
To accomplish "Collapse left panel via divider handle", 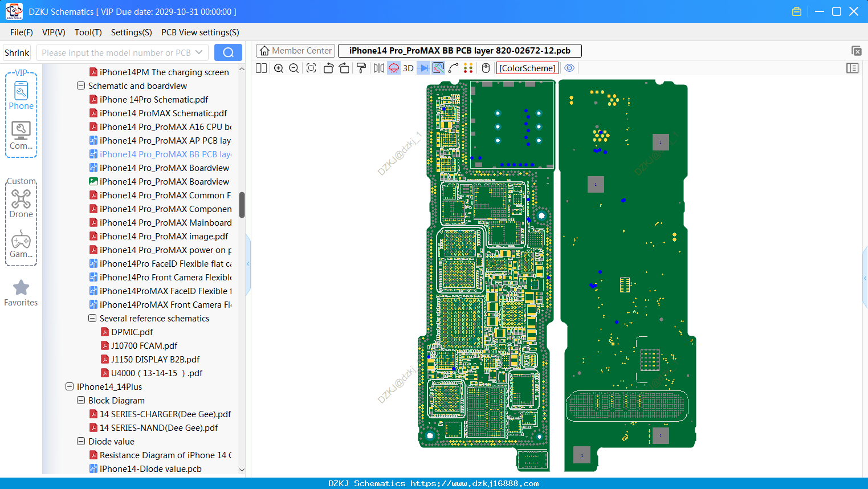I will 248,264.
